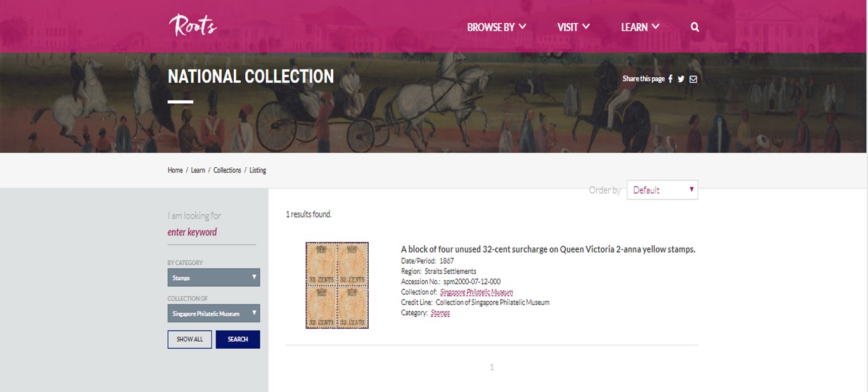Open the 32-cent surcharge stamps title
The image size is (868, 392).
548,249
